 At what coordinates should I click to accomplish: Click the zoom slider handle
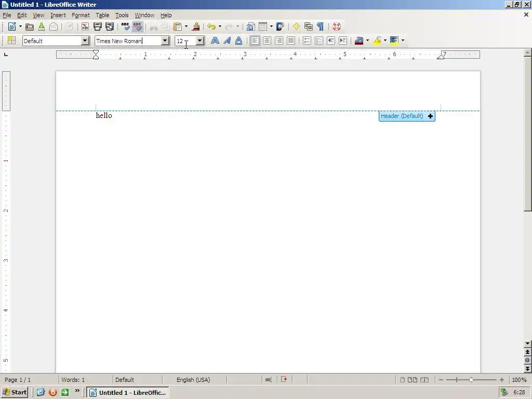pyautogui.click(x=471, y=380)
